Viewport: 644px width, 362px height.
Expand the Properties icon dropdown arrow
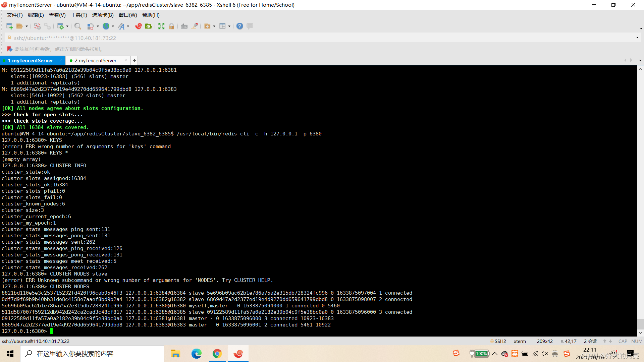click(x=67, y=26)
